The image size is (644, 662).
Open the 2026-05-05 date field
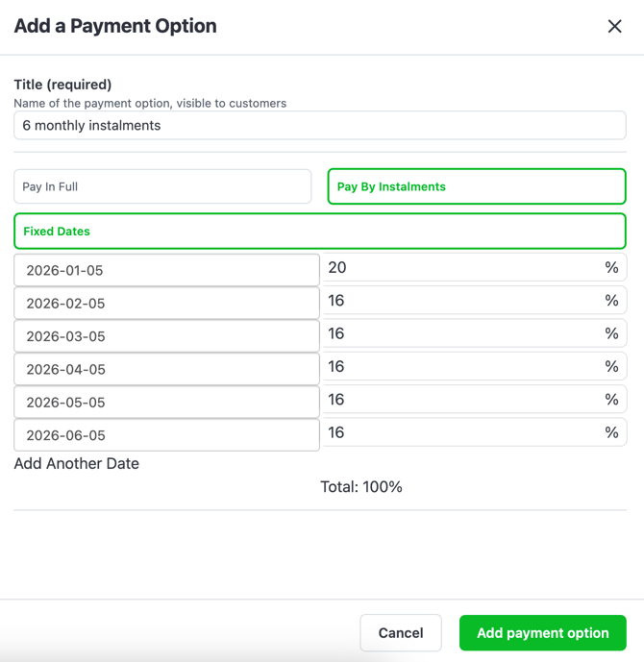tap(166, 403)
